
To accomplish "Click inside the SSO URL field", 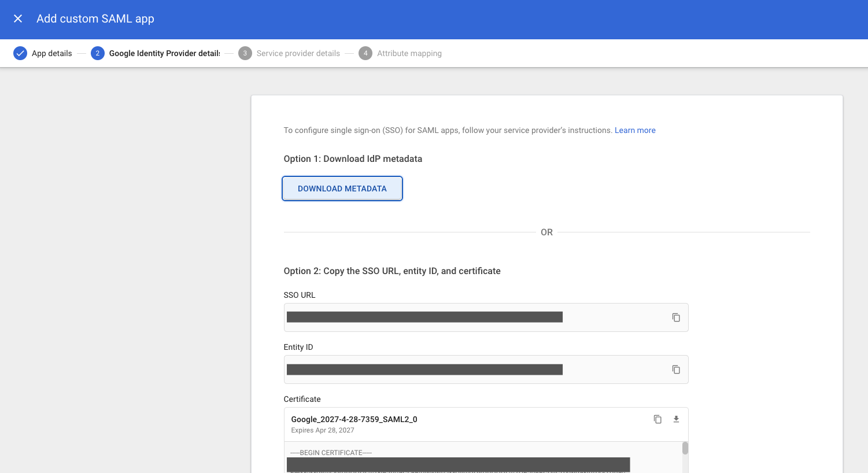I will 424,317.
